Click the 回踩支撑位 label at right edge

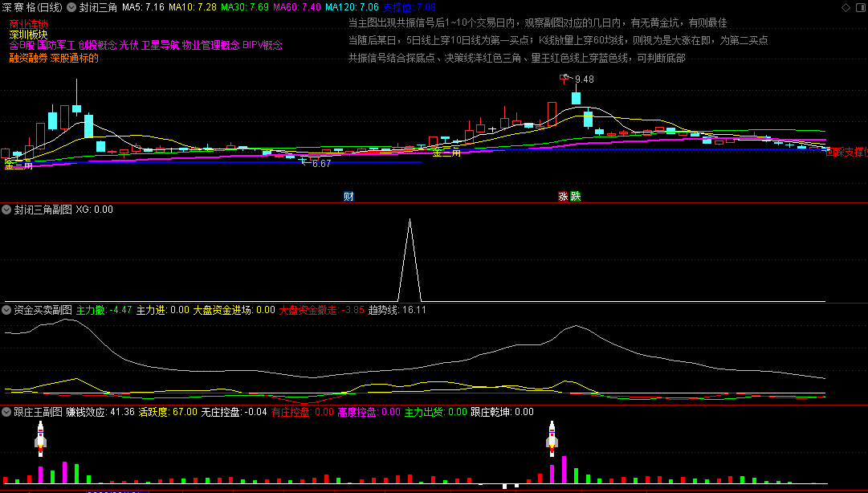(x=846, y=153)
